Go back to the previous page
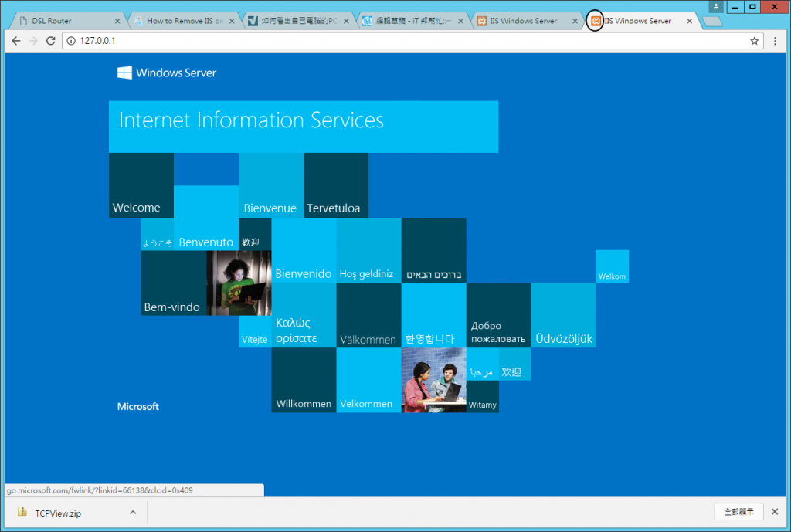This screenshot has width=791, height=532. click(16, 41)
